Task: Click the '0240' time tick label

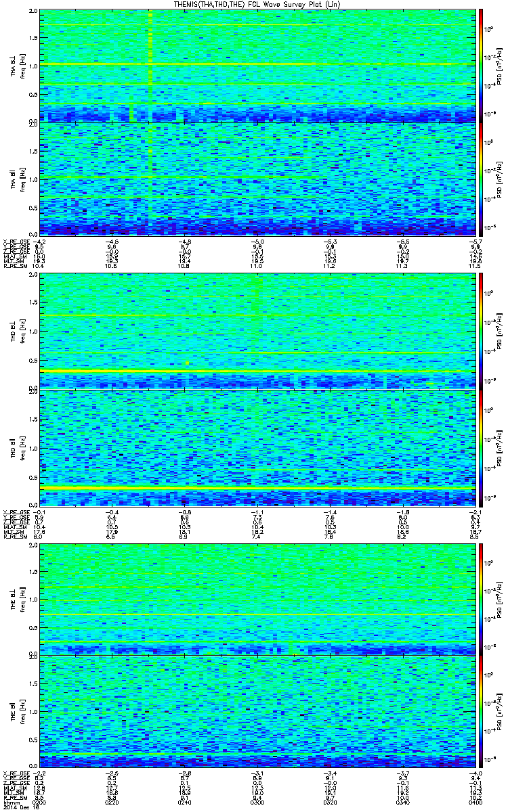Action: [184, 802]
